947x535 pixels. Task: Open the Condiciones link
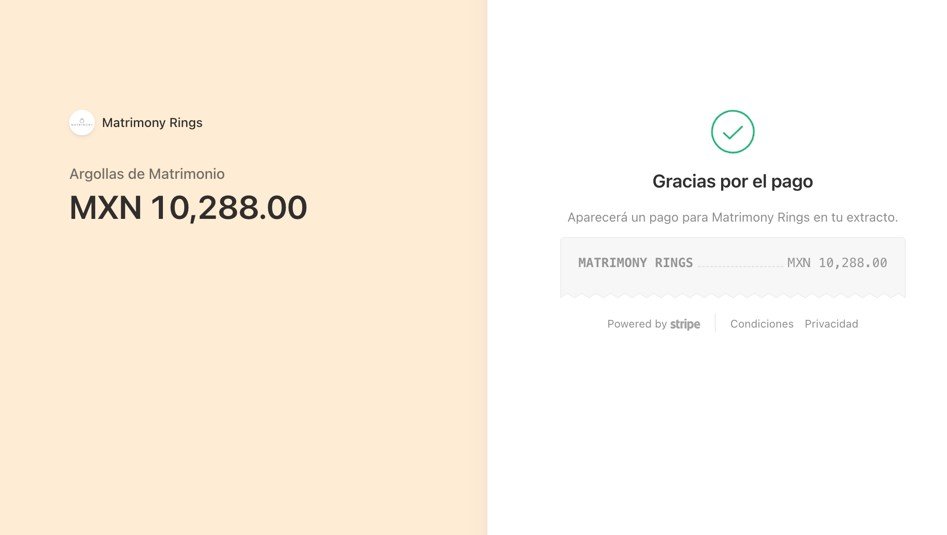[761, 324]
